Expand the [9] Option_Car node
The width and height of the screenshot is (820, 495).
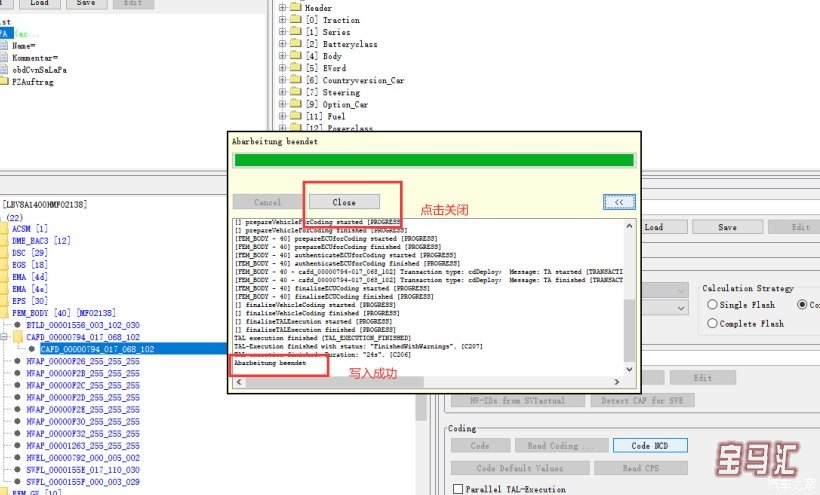pyautogui.click(x=282, y=104)
